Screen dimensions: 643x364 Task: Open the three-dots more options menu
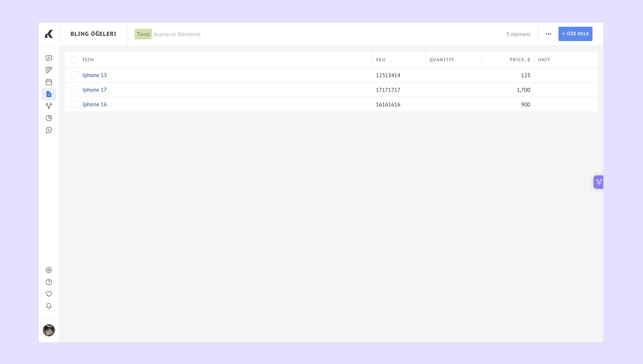click(x=548, y=34)
